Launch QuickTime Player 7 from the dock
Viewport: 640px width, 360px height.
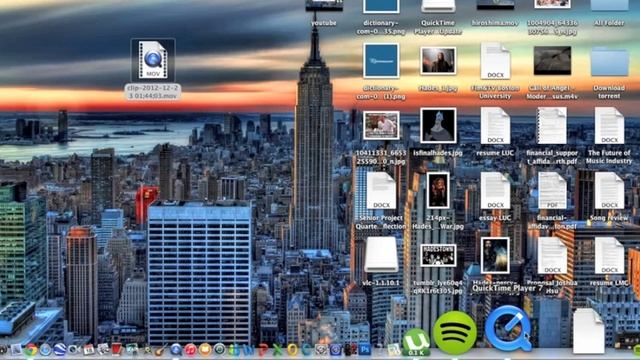[x=508, y=328]
